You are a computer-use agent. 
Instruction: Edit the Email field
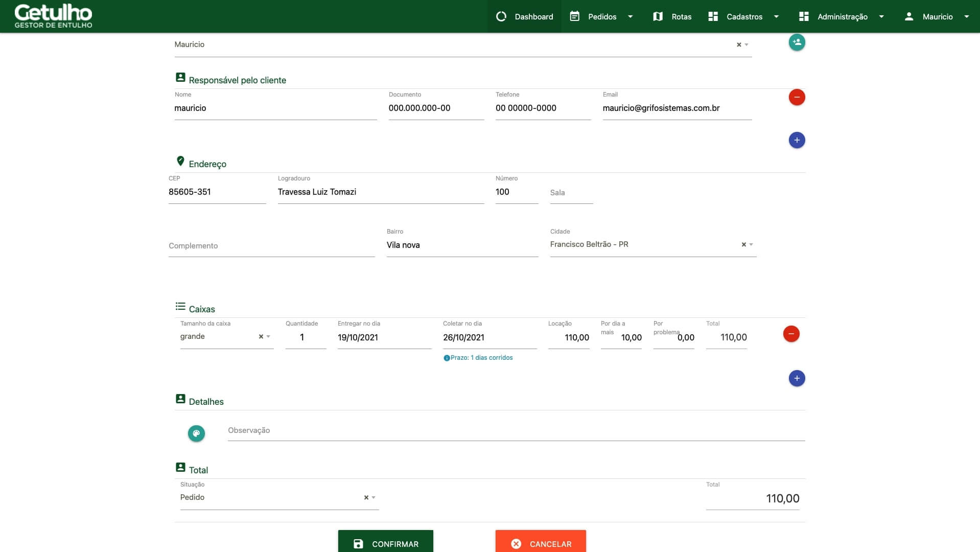click(x=677, y=108)
